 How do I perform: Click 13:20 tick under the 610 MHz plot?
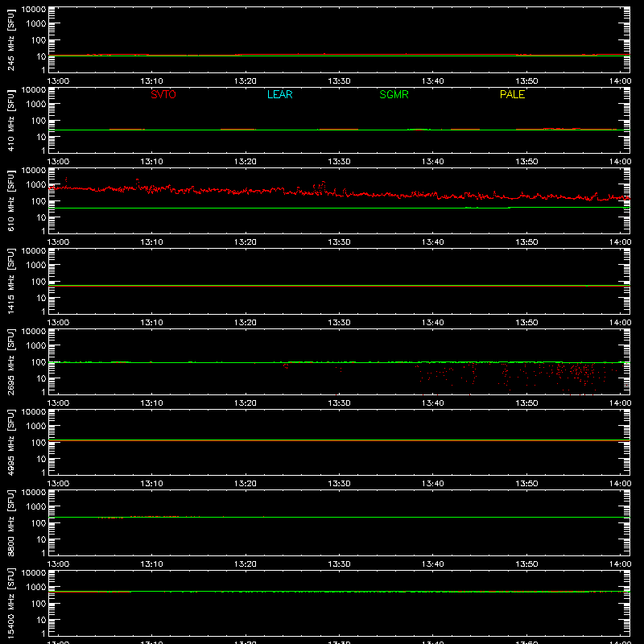pos(246,242)
